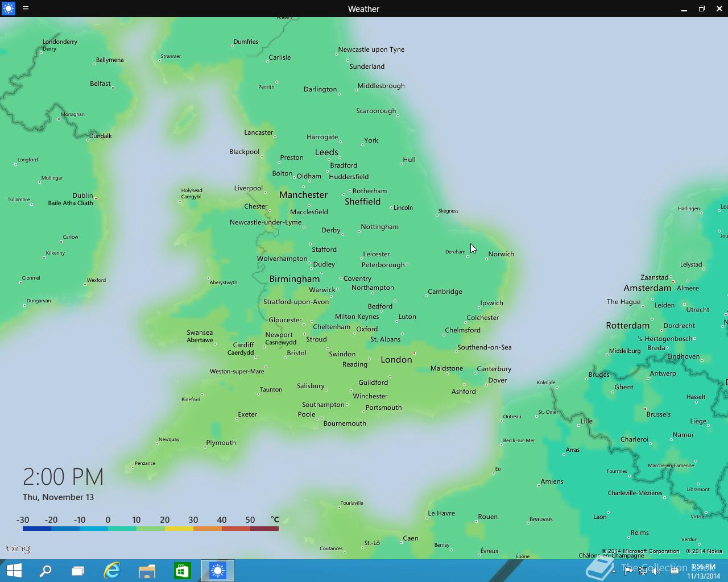The image size is (728, 582).
Task: Open the Windows Start button
Action: point(14,571)
